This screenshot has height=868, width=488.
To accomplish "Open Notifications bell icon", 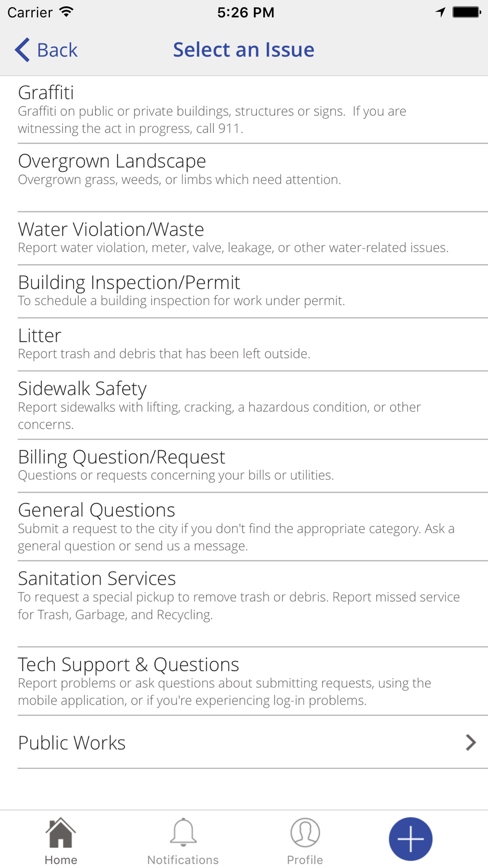I will (183, 832).
